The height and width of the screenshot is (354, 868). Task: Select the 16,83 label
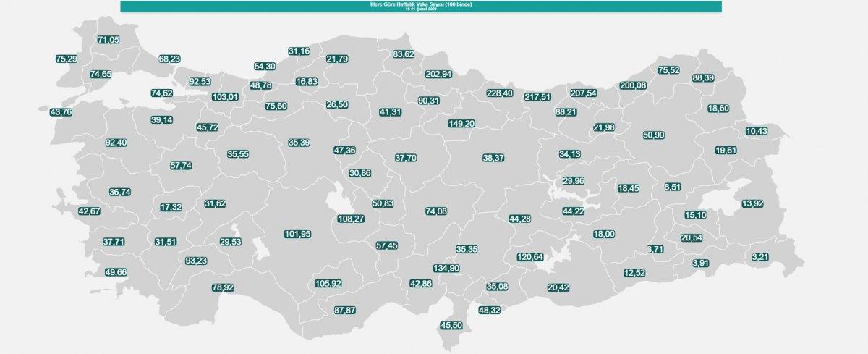coord(307,81)
